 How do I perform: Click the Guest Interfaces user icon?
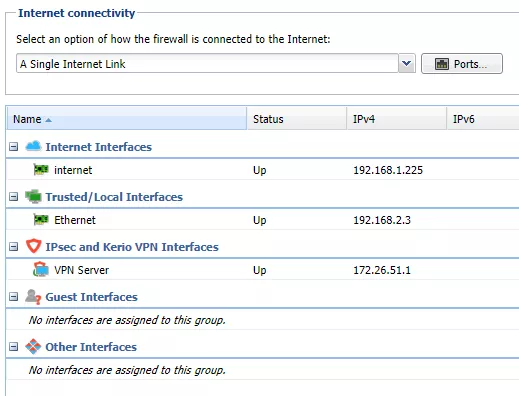click(33, 296)
